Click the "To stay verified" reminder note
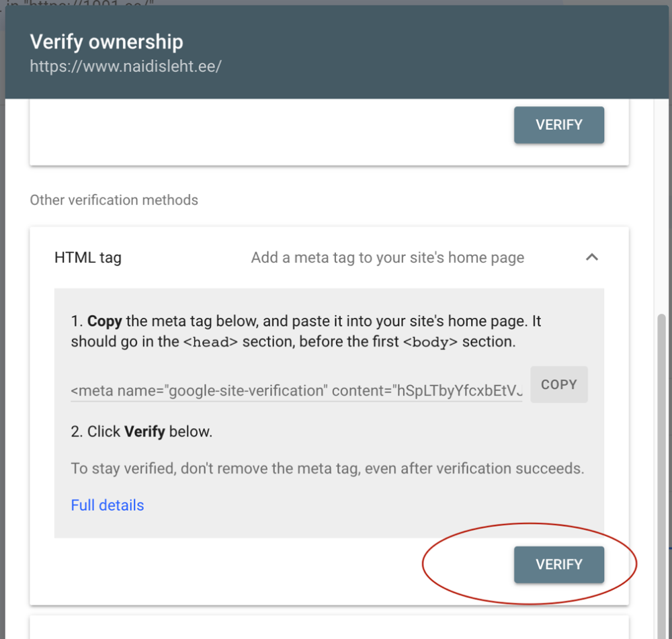Screen dimensions: 672x639 [327, 468]
